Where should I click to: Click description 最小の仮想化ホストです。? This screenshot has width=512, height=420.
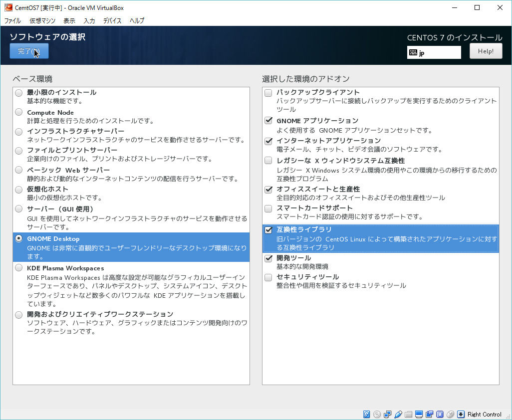[x=65, y=198]
